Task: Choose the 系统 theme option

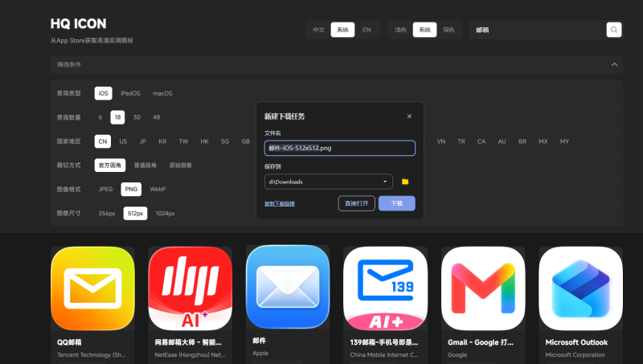Action: 425,30
